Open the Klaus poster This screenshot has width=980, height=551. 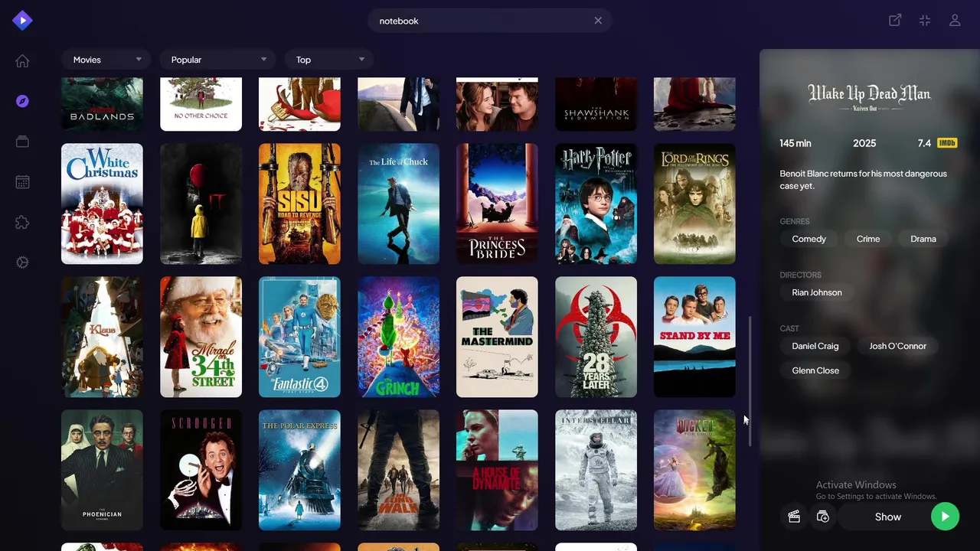(102, 337)
